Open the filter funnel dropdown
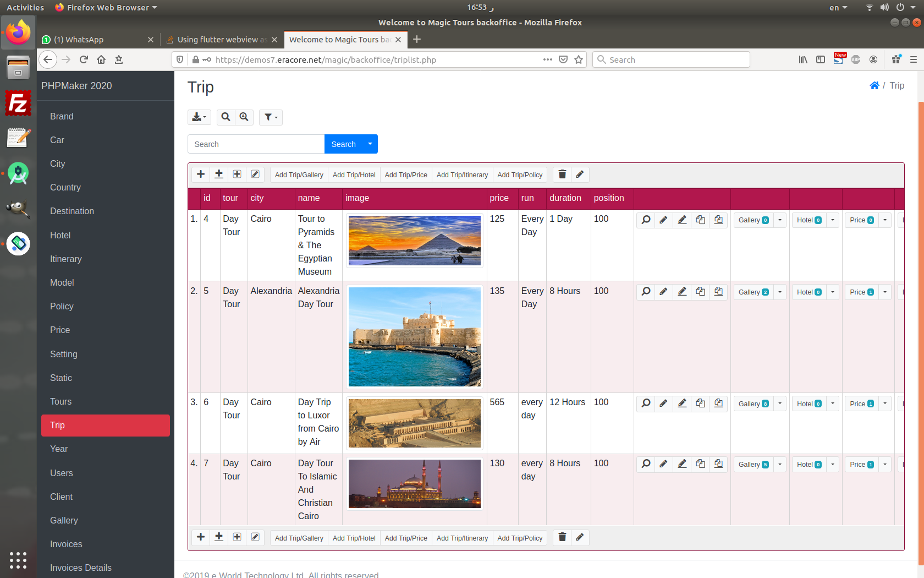The image size is (924, 578). point(271,117)
